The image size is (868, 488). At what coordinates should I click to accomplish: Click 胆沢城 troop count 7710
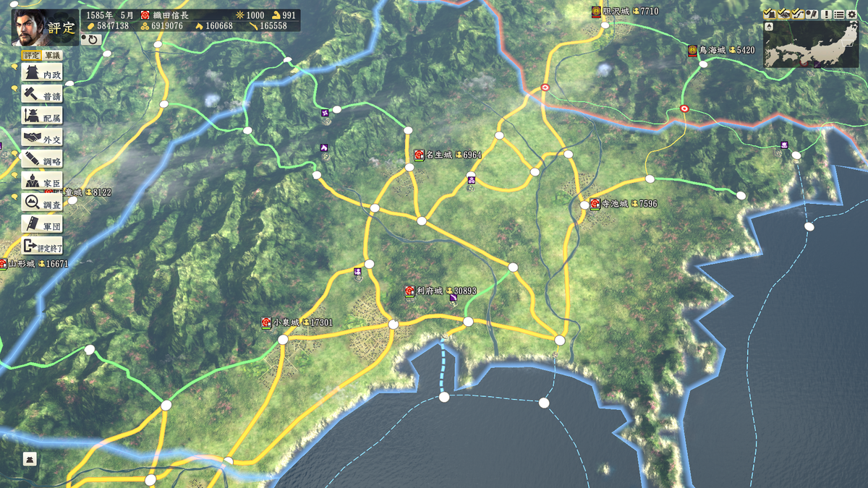[x=649, y=12]
